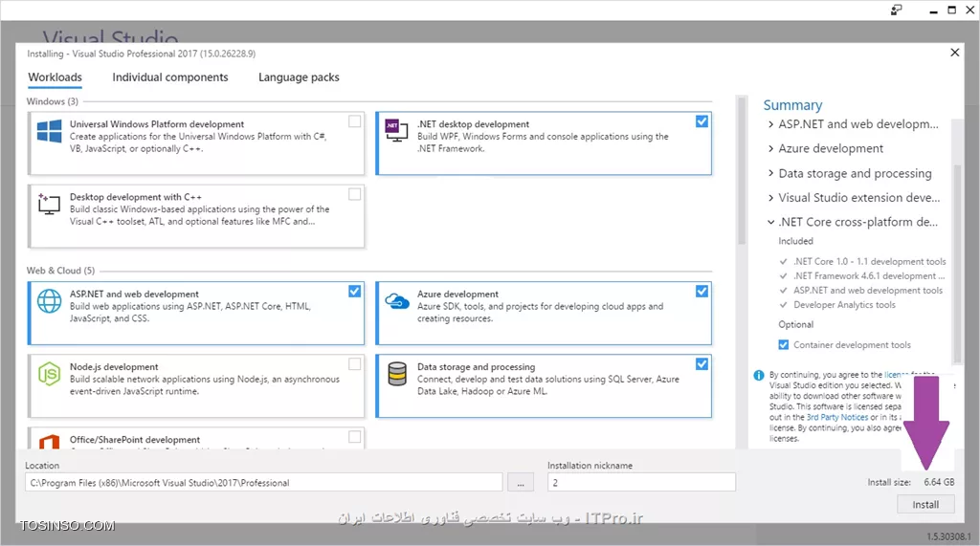Click the feedback icon in title bar
980x546 pixels.
tap(896, 10)
